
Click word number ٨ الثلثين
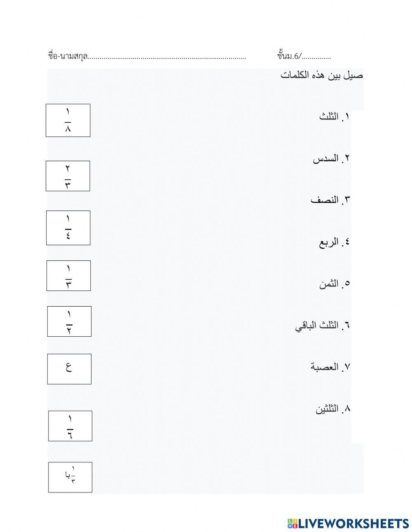pos(333,409)
